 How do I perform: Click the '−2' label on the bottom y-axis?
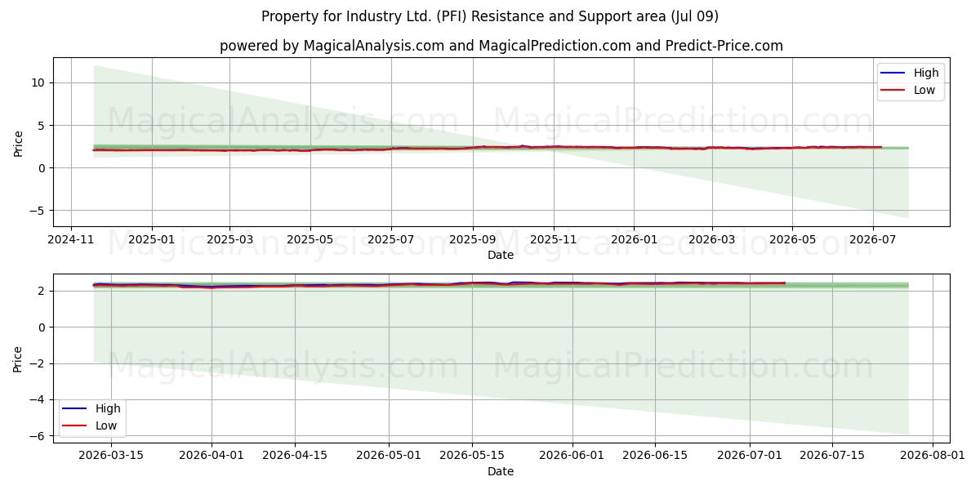pyautogui.click(x=38, y=363)
